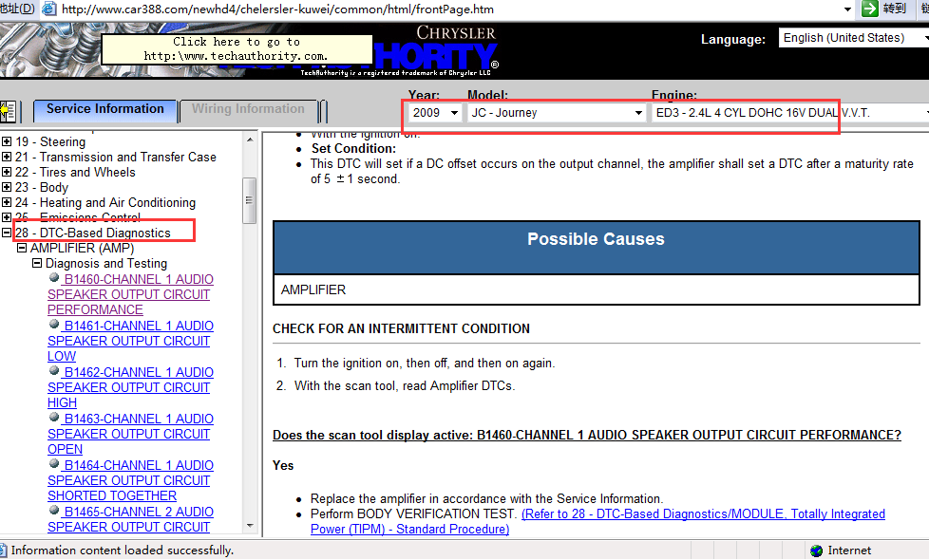
Task: Open the Engine dropdown showing ED3 - 2.4L
Action: pos(790,112)
